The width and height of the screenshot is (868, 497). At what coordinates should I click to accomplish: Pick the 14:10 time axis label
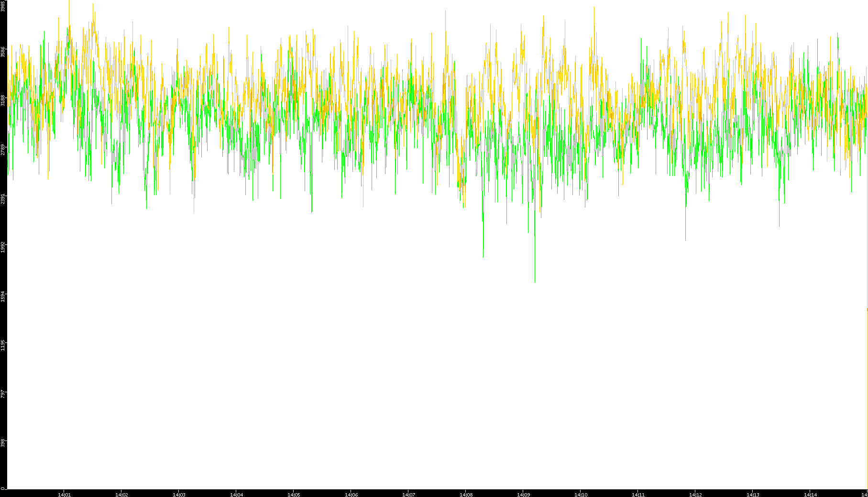pos(581,495)
